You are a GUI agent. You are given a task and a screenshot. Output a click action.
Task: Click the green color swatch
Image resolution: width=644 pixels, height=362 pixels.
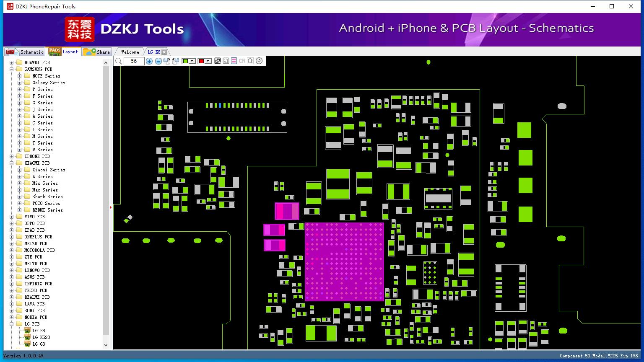[x=186, y=61]
